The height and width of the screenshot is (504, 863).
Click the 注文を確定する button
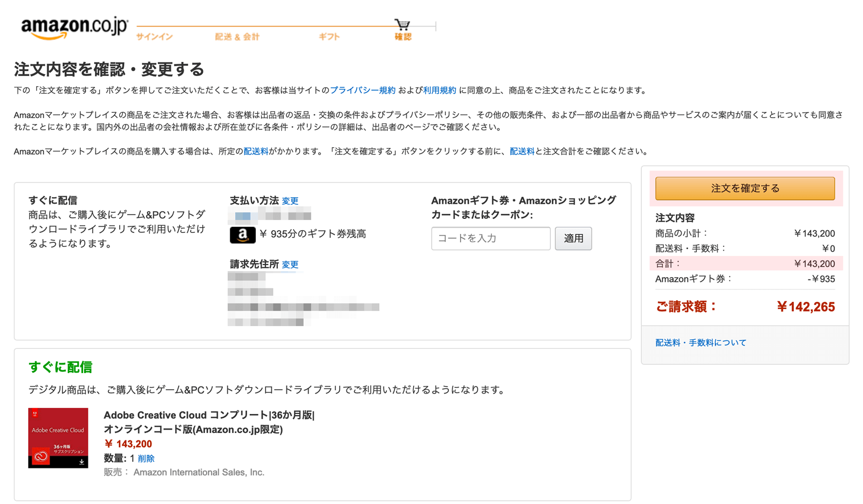click(x=745, y=188)
